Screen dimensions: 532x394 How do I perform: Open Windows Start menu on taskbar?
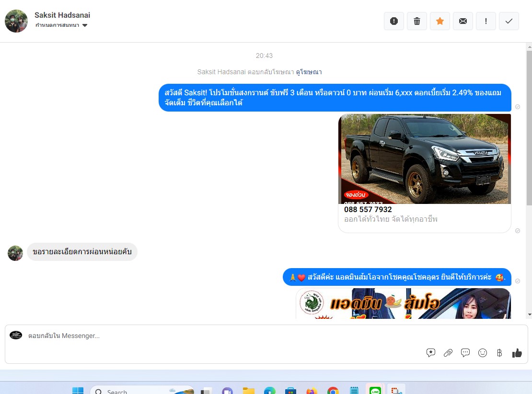click(78, 391)
